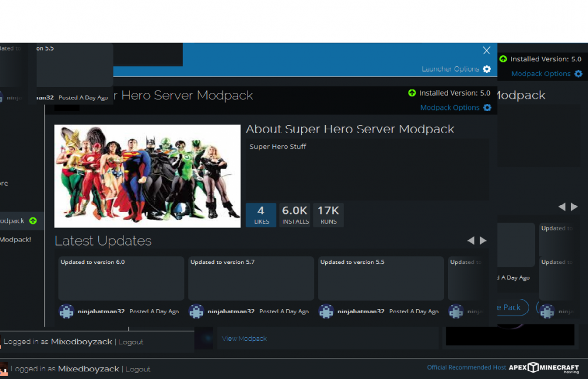Click the Super Hero Stuff description text

pyautogui.click(x=278, y=146)
